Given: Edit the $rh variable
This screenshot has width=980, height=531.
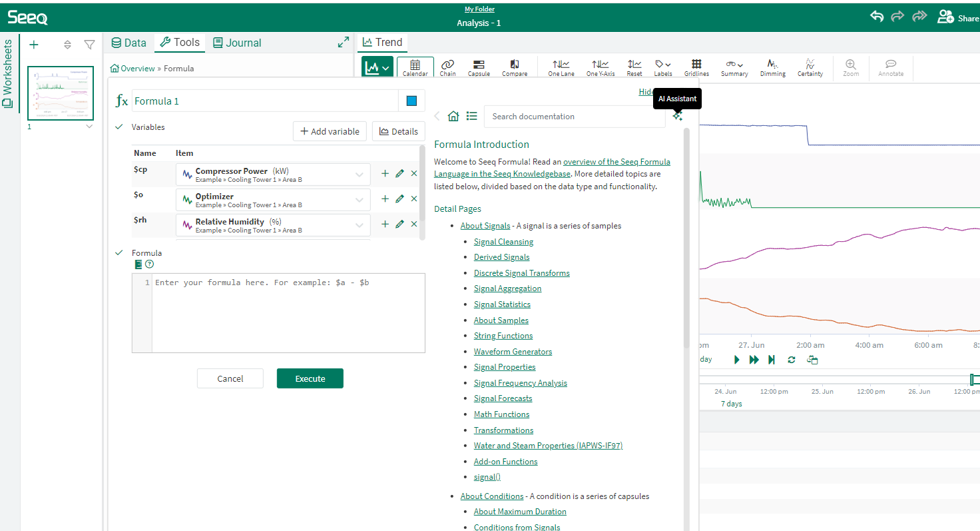Looking at the screenshot, I should coord(399,224).
